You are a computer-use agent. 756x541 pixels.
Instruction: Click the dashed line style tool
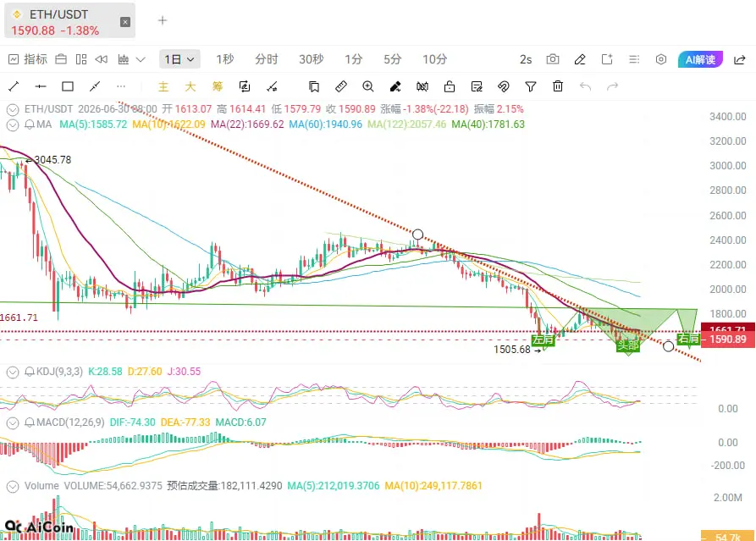(x=272, y=86)
